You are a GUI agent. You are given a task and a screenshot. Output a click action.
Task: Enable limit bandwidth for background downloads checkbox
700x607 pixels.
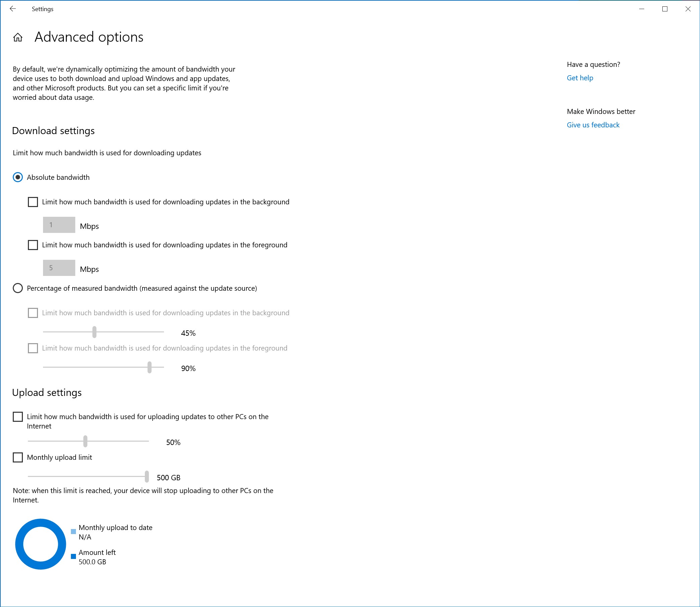pos(34,202)
